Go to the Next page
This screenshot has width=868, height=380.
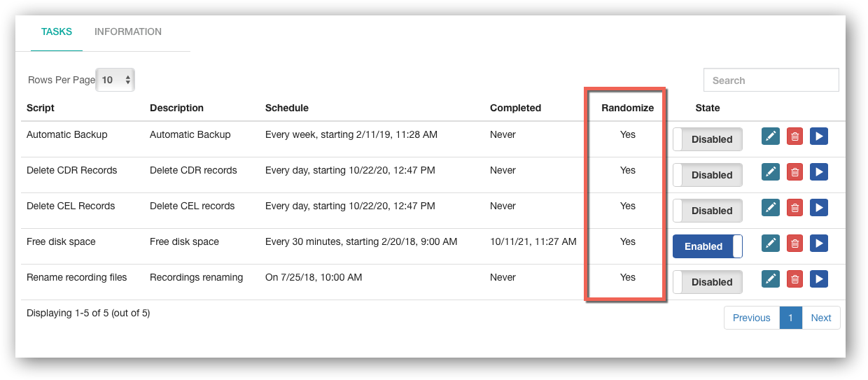coord(821,318)
